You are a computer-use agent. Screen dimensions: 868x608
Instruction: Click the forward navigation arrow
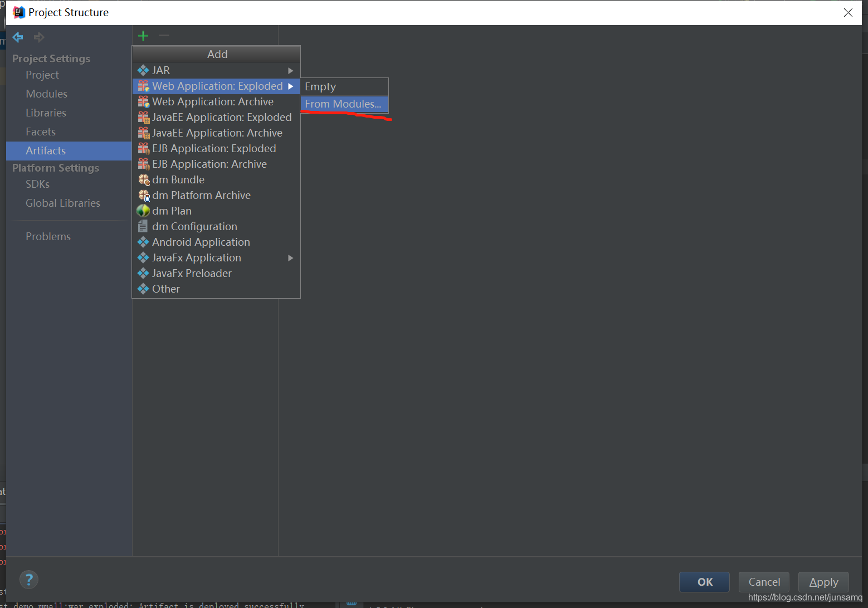(39, 37)
